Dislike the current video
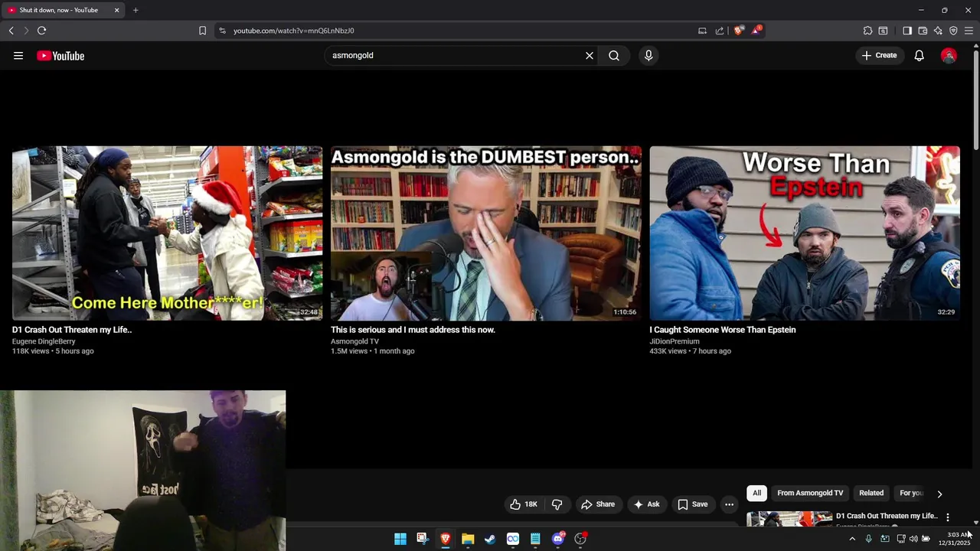The image size is (980, 551). click(x=557, y=504)
